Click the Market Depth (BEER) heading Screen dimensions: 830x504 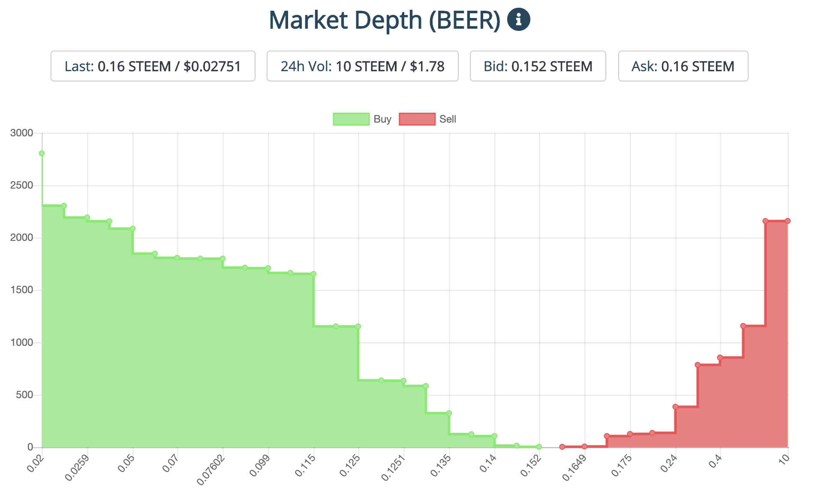[x=384, y=20]
